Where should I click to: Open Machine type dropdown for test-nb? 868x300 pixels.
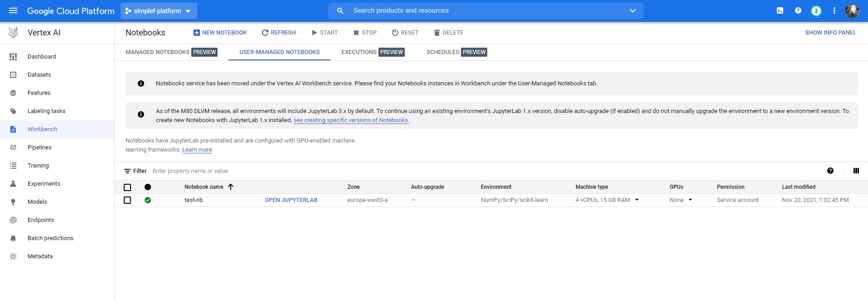pyautogui.click(x=636, y=200)
